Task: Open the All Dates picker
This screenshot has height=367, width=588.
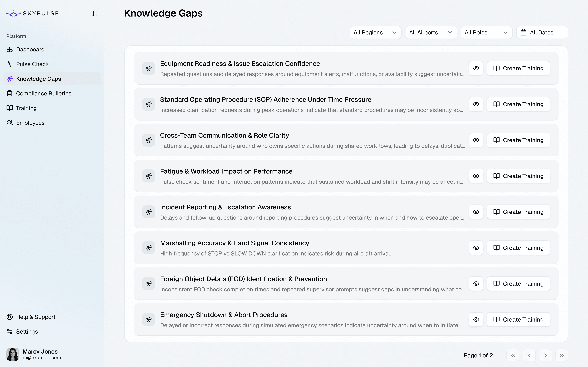Action: click(542, 33)
